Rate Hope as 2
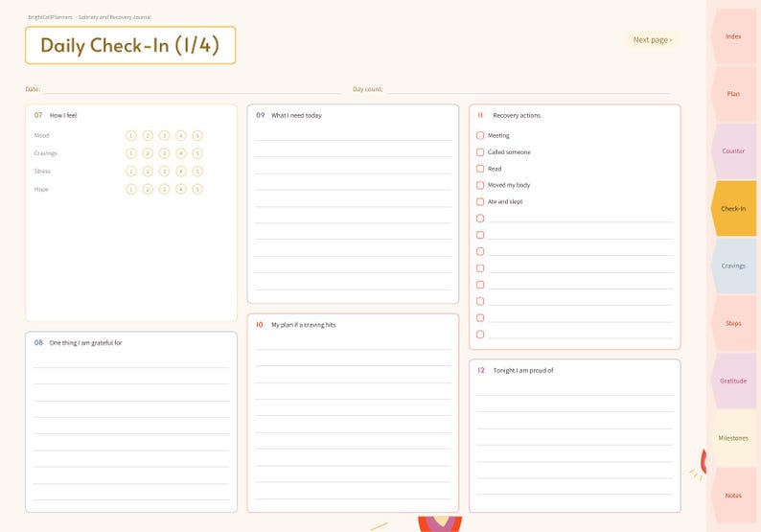 tap(148, 189)
